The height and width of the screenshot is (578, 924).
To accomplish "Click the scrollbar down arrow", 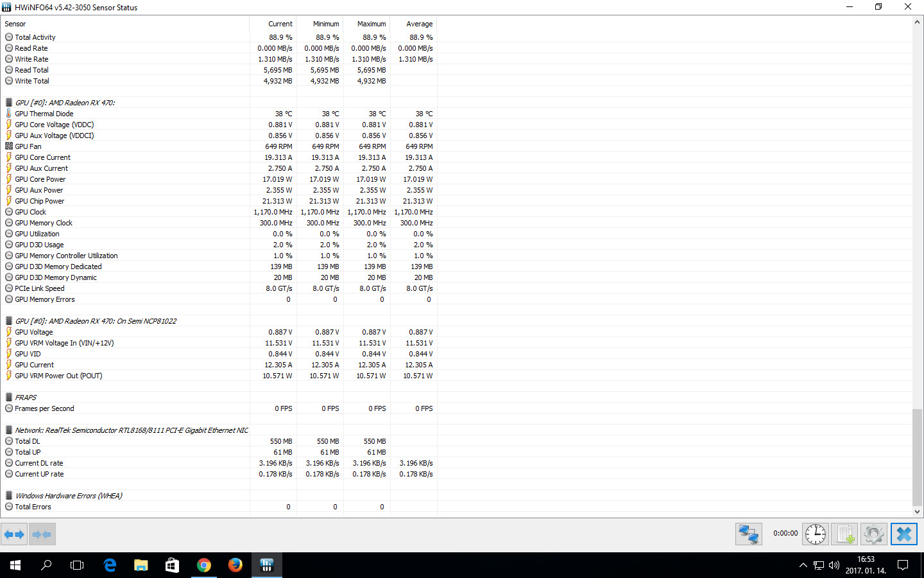I will tap(918, 512).
